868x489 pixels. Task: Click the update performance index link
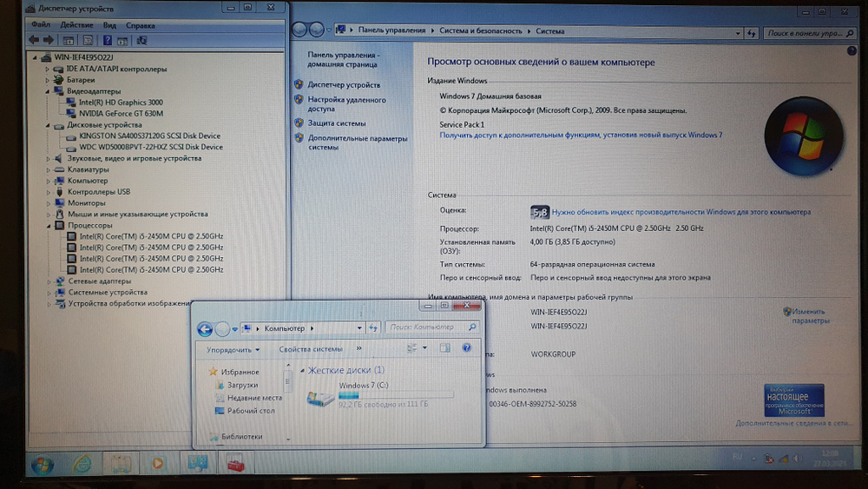[681, 212]
